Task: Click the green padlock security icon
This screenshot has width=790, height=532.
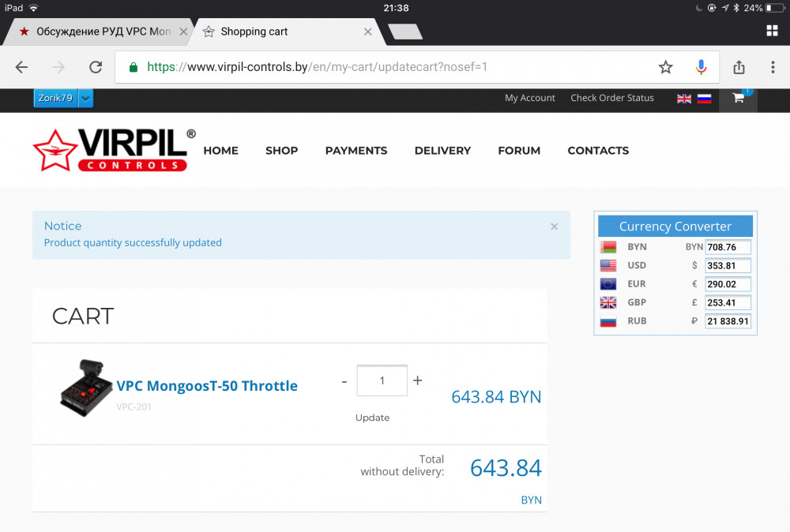Action: [x=133, y=67]
